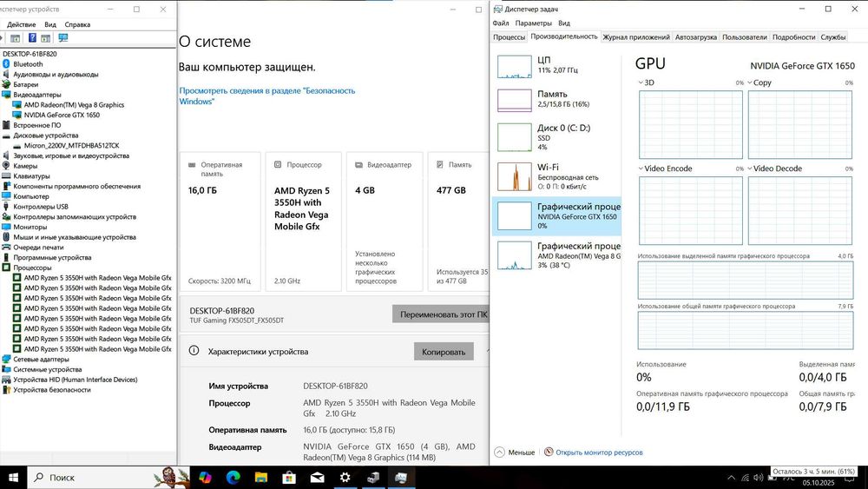Select the Диск 0 (C: D:) performance item
This screenshot has height=489, width=868.
pyautogui.click(x=557, y=136)
